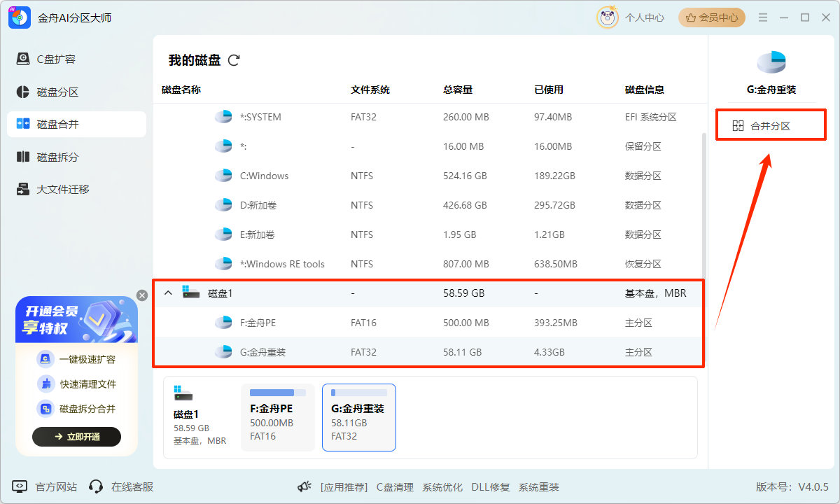Screen dimensions: 840x504
Task: Click the 524.16 GB capacity cell
Action: (465, 176)
